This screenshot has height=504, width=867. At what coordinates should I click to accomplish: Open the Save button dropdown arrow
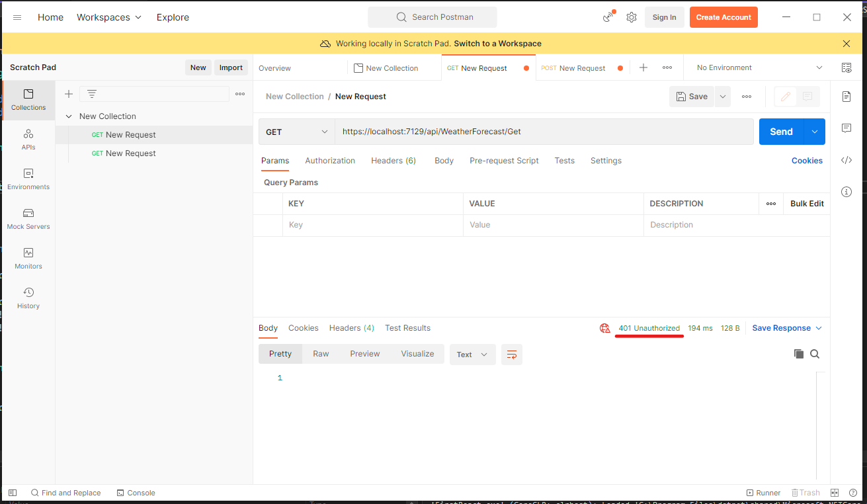coord(723,97)
